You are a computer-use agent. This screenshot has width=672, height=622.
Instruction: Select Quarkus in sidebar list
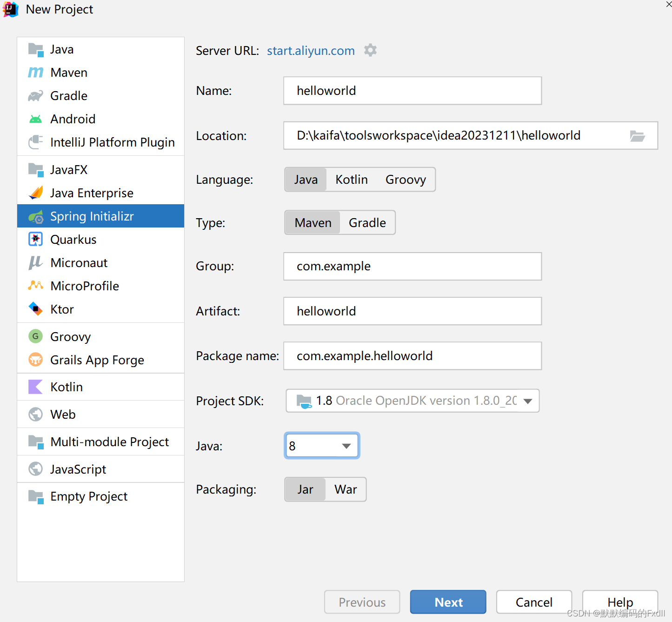(100, 239)
